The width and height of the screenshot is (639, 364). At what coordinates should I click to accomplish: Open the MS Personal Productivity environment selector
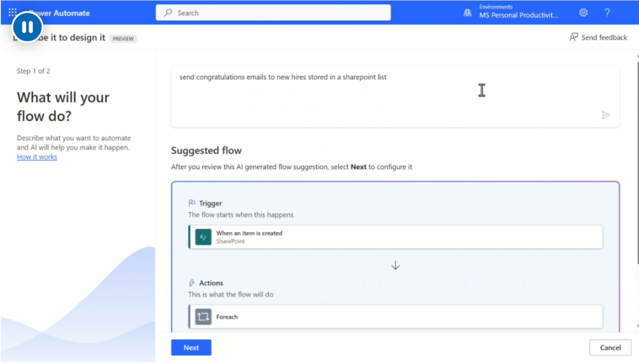tap(519, 12)
